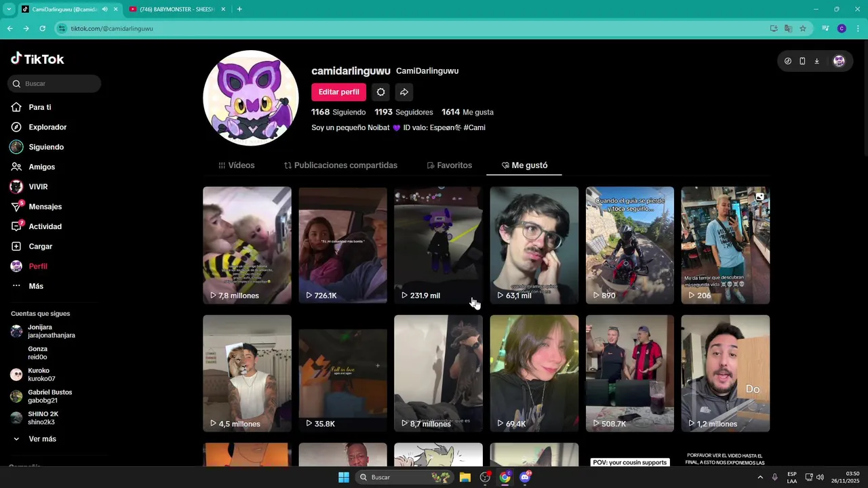
Task: Open followed account Jonijara
Action: pyautogui.click(x=43, y=331)
